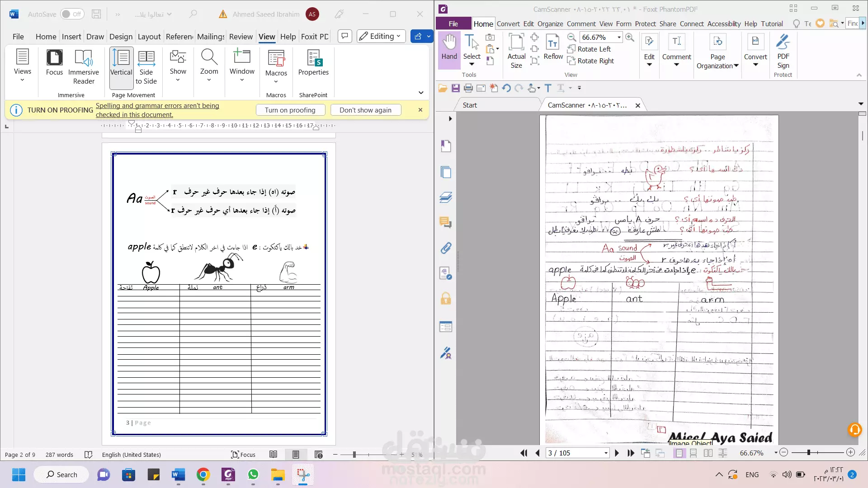Image resolution: width=868 pixels, height=488 pixels.
Task: Click Rotate Right in Foxit View group
Action: coord(591,61)
